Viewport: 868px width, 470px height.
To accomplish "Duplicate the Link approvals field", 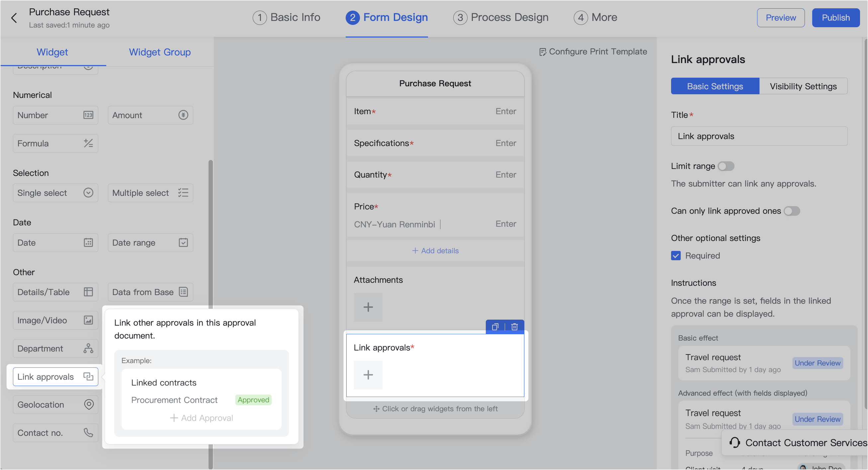I will click(495, 327).
